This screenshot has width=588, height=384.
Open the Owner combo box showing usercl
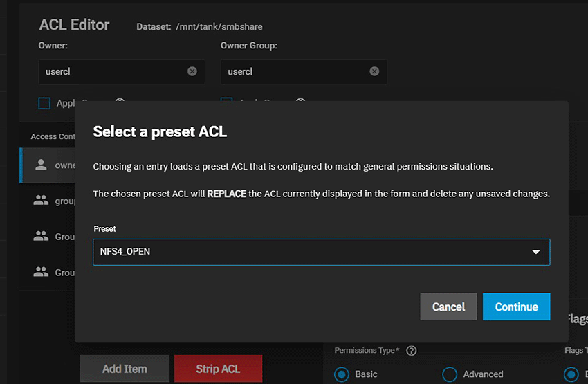click(x=111, y=71)
